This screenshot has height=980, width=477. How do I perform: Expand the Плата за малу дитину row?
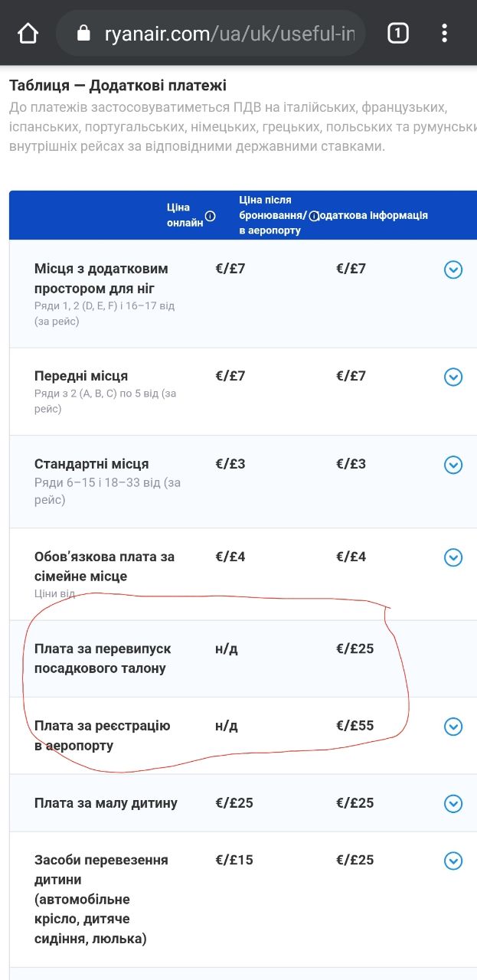(453, 803)
